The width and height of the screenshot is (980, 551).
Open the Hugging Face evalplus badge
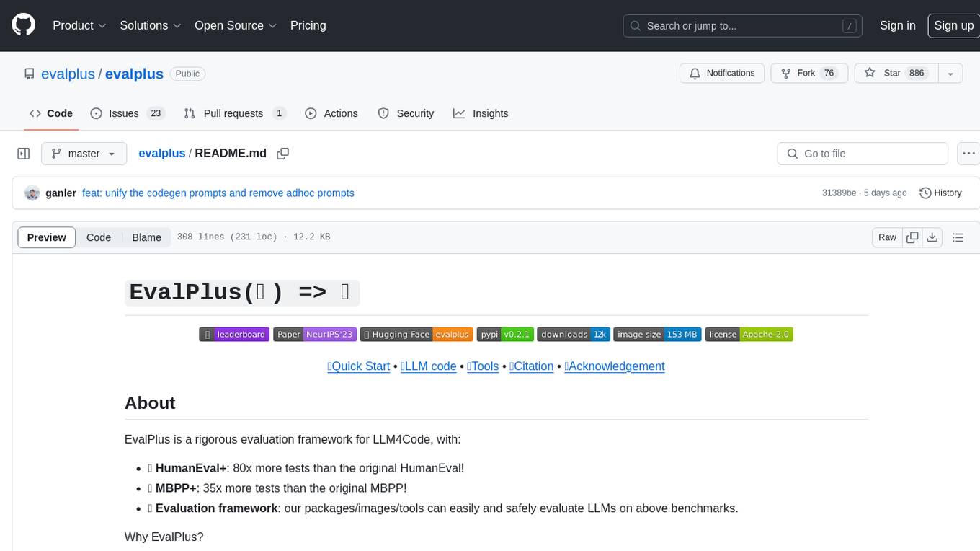416,334
